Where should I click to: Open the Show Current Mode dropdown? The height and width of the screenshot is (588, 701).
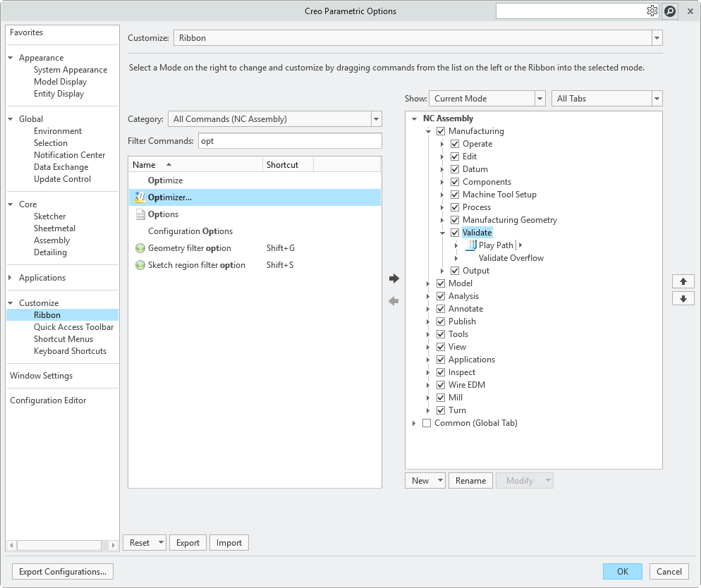pos(540,98)
